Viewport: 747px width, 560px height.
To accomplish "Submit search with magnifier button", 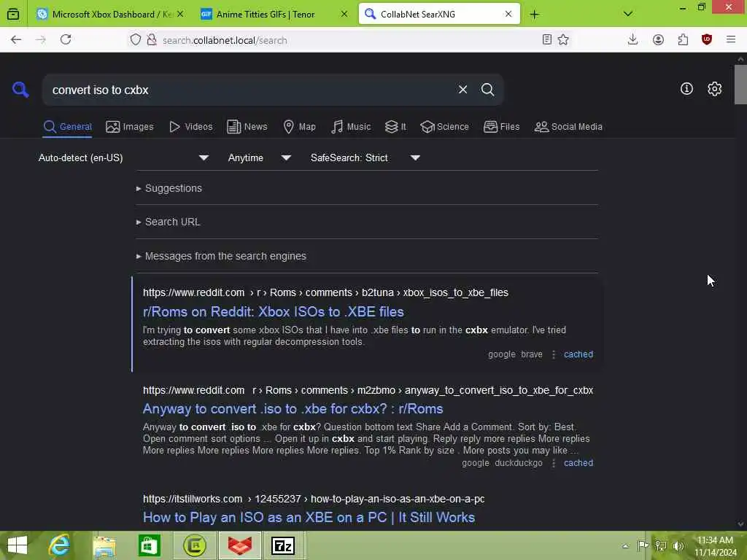I will coord(487,90).
